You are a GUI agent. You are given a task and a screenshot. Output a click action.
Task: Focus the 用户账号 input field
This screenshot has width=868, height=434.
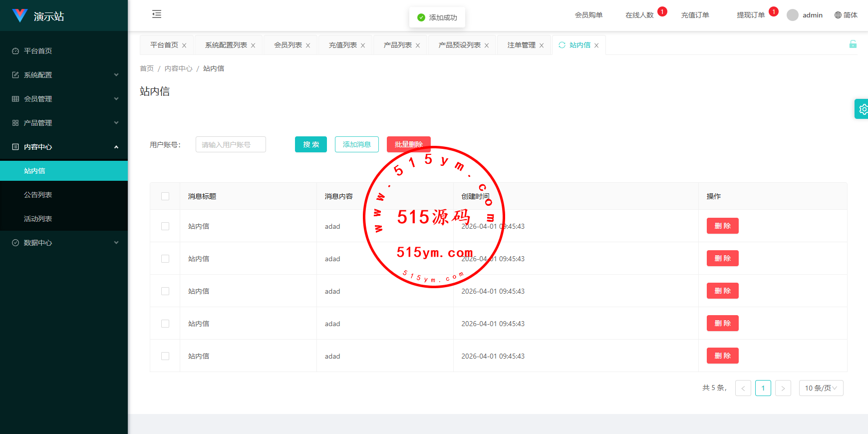tap(231, 144)
